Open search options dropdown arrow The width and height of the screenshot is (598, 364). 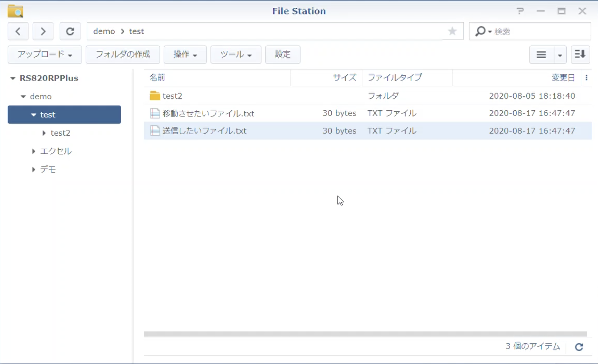(490, 32)
